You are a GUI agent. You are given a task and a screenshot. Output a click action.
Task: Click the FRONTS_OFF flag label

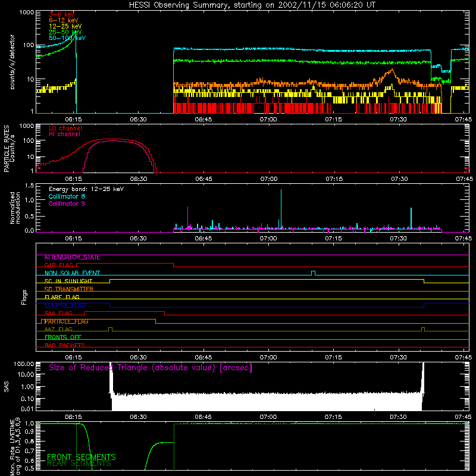(63, 337)
